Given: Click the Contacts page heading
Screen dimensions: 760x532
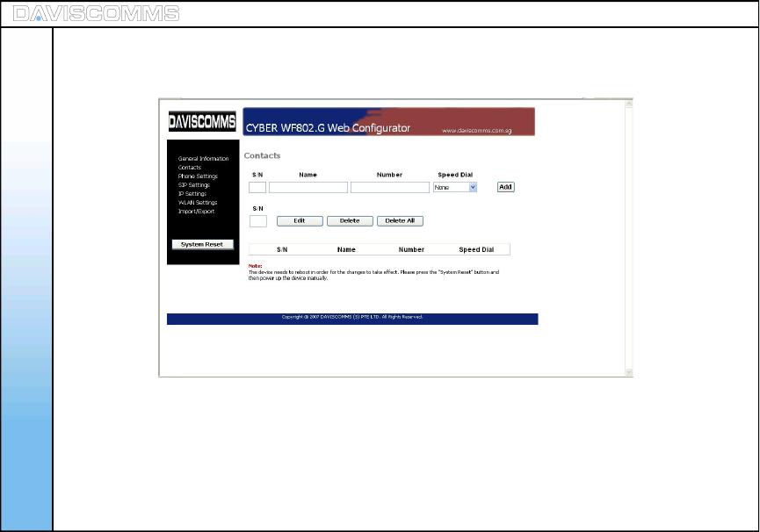Looking at the screenshot, I should (x=262, y=155).
